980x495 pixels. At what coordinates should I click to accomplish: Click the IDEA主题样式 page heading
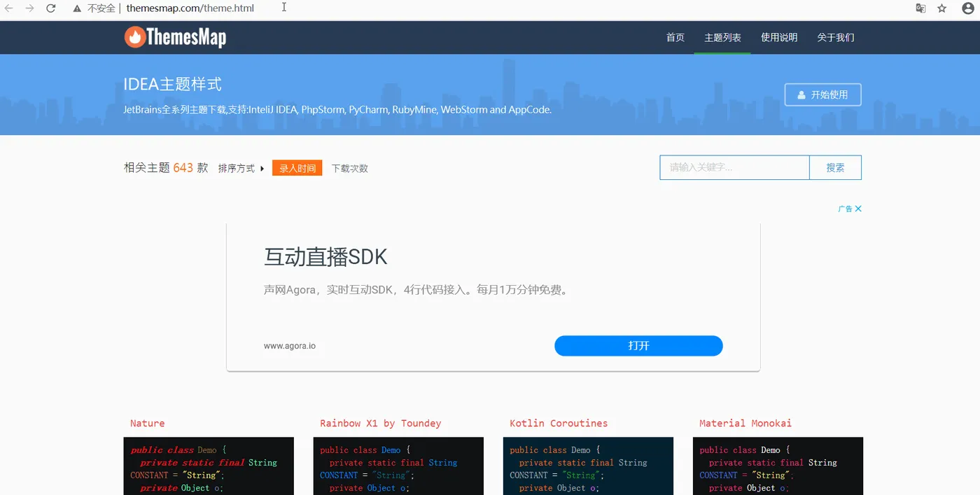pyautogui.click(x=173, y=84)
